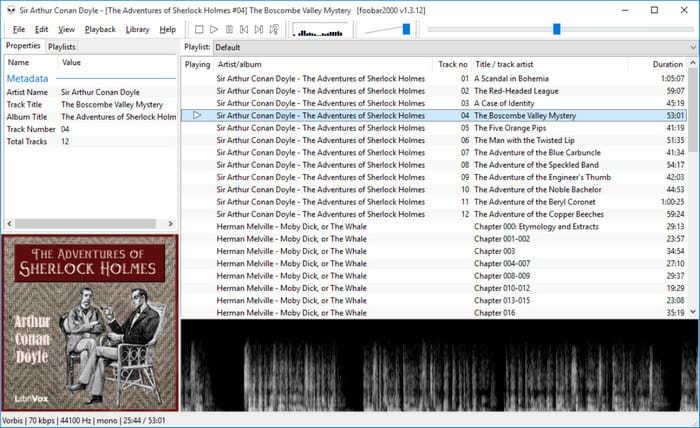Screen dimensions: 700x428
Task: Select track A Scandal in Bohemia
Action: point(433,79)
